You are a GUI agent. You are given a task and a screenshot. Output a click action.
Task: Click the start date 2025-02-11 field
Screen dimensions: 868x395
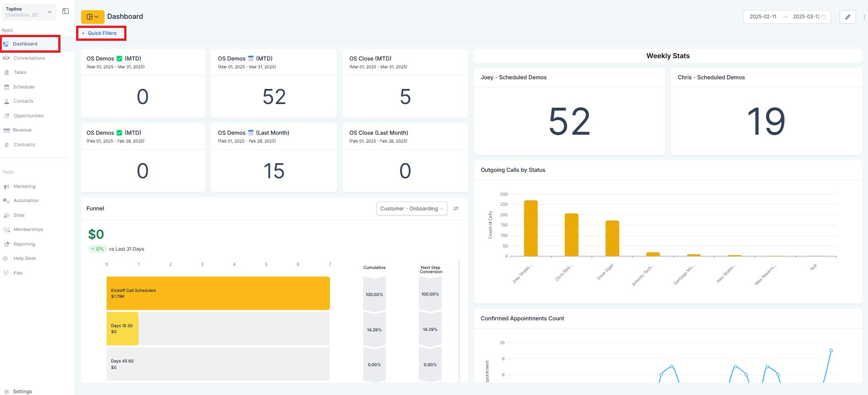click(763, 16)
